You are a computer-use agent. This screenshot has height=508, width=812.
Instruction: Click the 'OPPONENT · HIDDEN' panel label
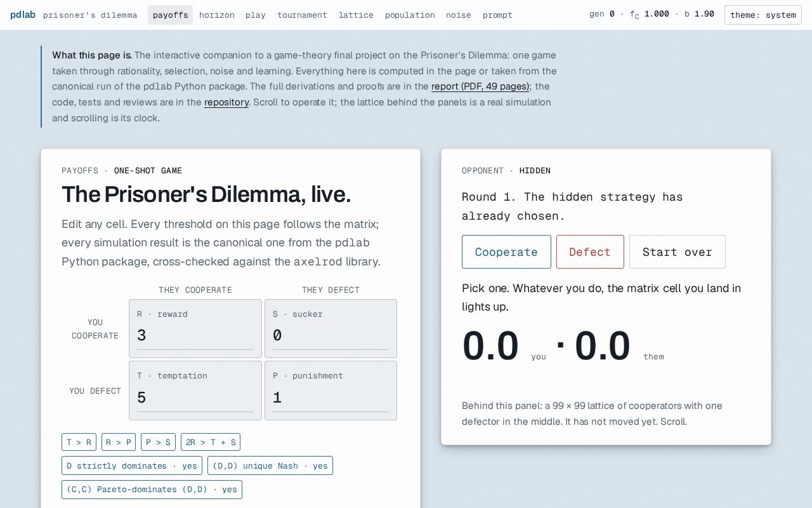[506, 171]
